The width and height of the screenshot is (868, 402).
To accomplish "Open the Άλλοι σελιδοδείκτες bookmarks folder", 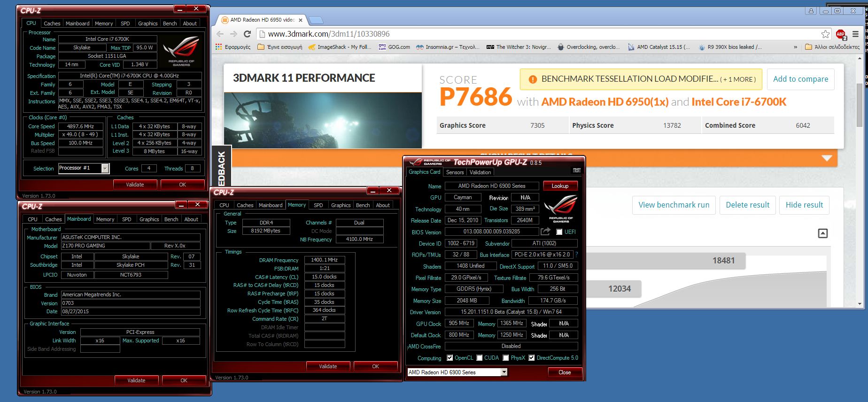I will point(832,47).
